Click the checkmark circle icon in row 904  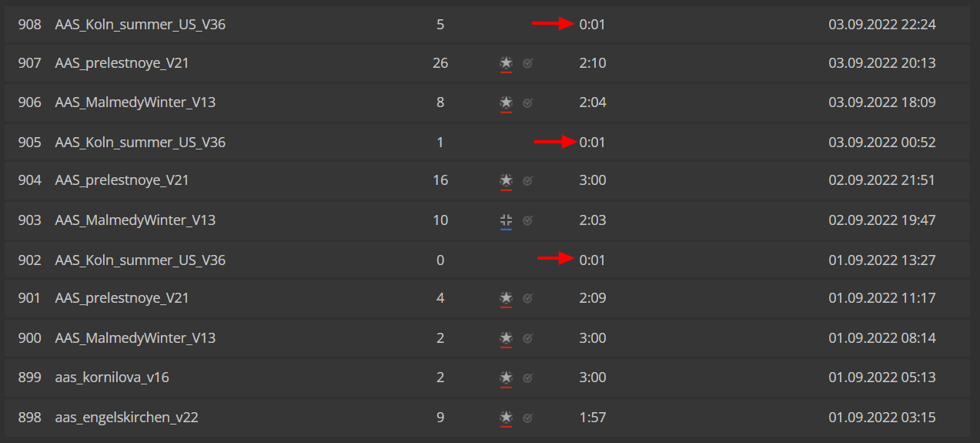coord(527,181)
